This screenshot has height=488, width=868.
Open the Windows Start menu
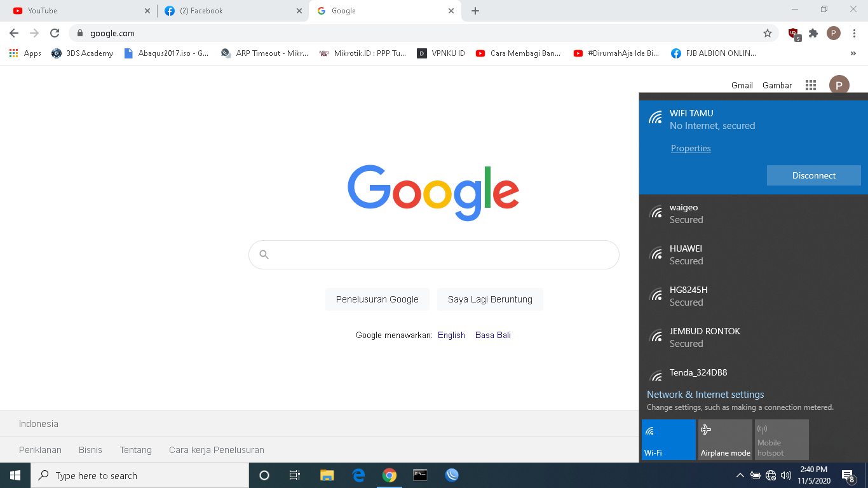click(x=15, y=475)
